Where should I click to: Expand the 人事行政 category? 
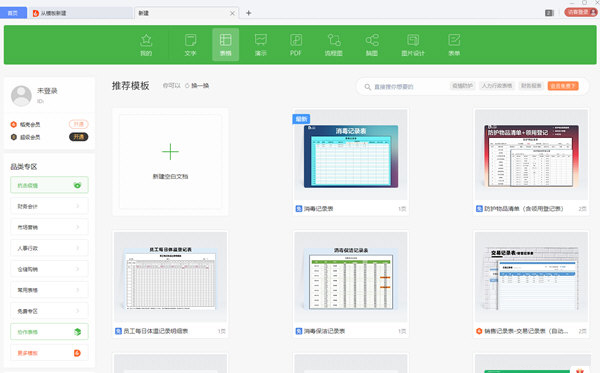pos(49,248)
